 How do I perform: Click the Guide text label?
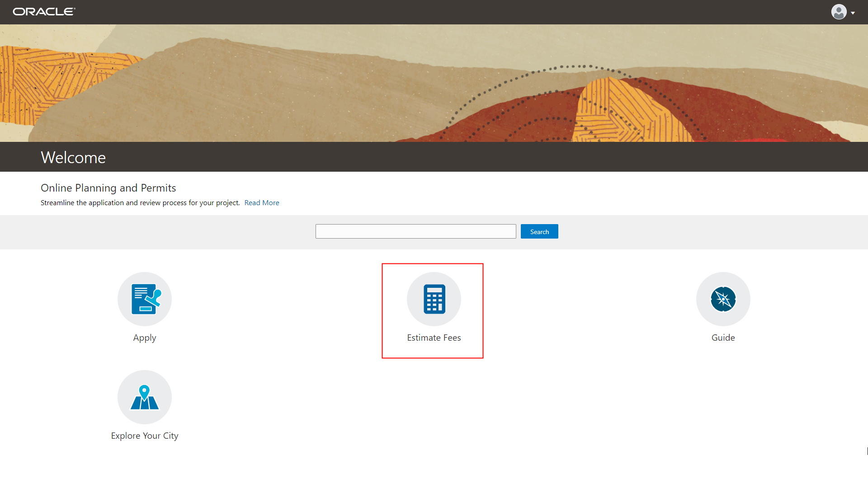(723, 338)
